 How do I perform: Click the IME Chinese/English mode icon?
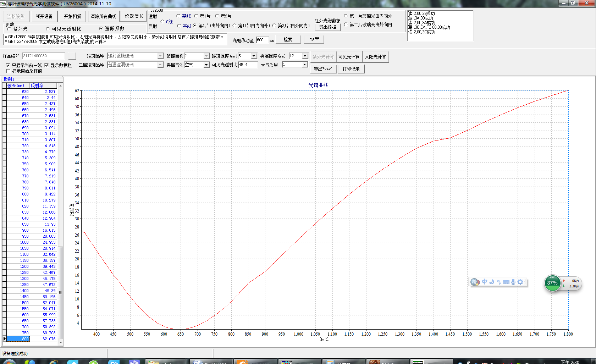pyautogui.click(x=484, y=282)
